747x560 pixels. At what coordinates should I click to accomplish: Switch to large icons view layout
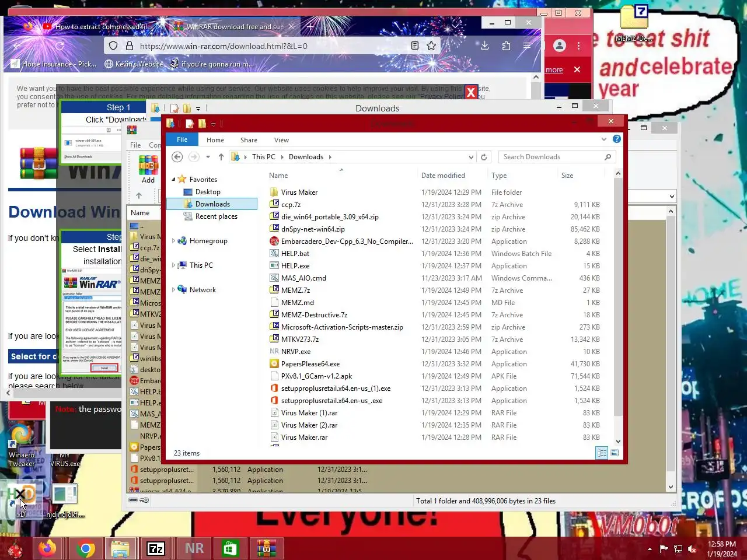click(x=614, y=453)
